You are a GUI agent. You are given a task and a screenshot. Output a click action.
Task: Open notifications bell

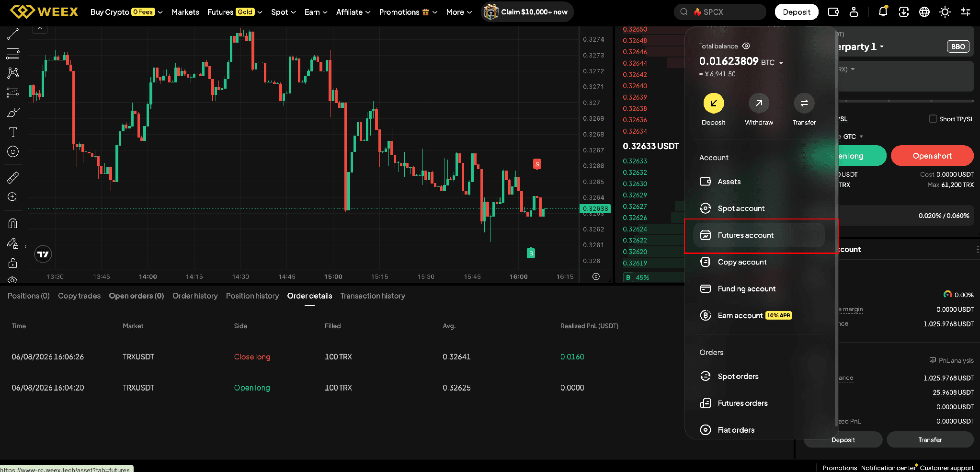(x=883, y=12)
